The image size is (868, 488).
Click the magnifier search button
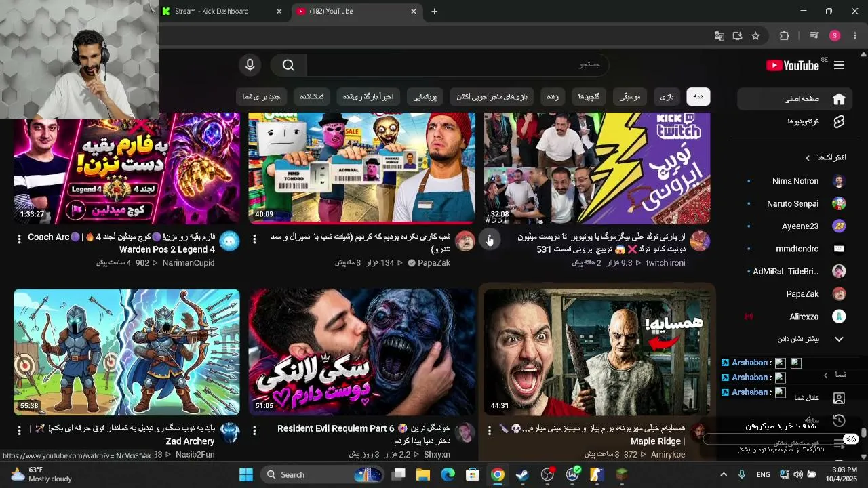click(288, 65)
